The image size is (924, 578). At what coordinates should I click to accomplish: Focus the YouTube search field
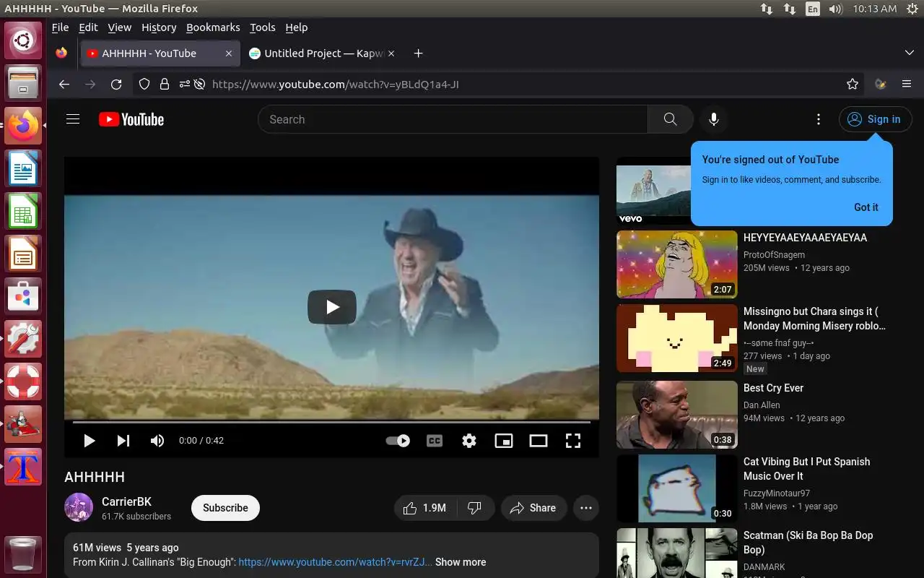pyautogui.click(x=453, y=119)
